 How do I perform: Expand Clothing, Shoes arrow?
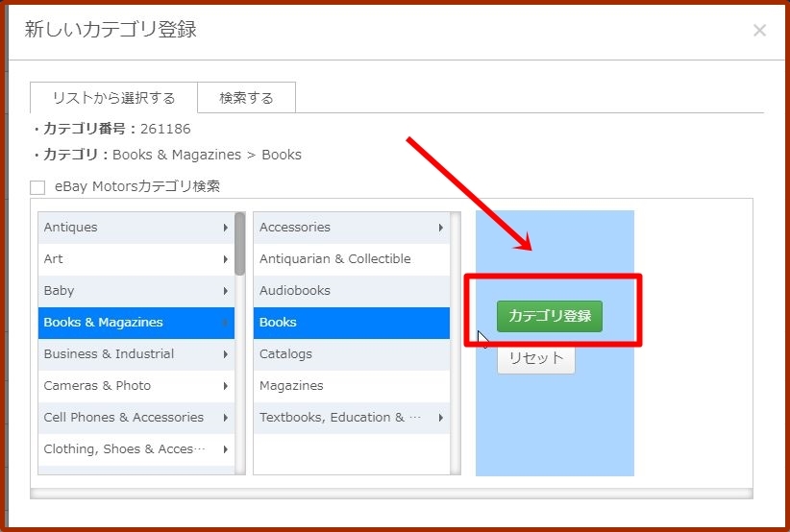coord(226,449)
